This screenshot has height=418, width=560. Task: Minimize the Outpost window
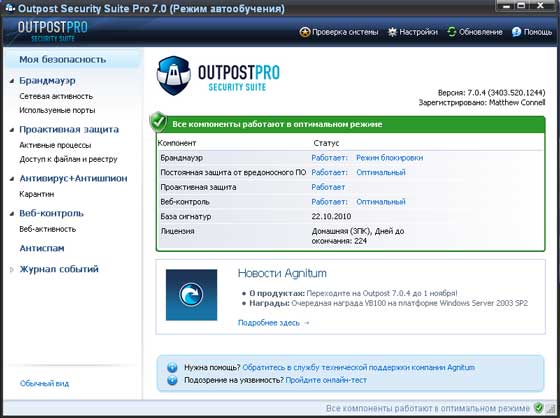pyautogui.click(x=506, y=5)
